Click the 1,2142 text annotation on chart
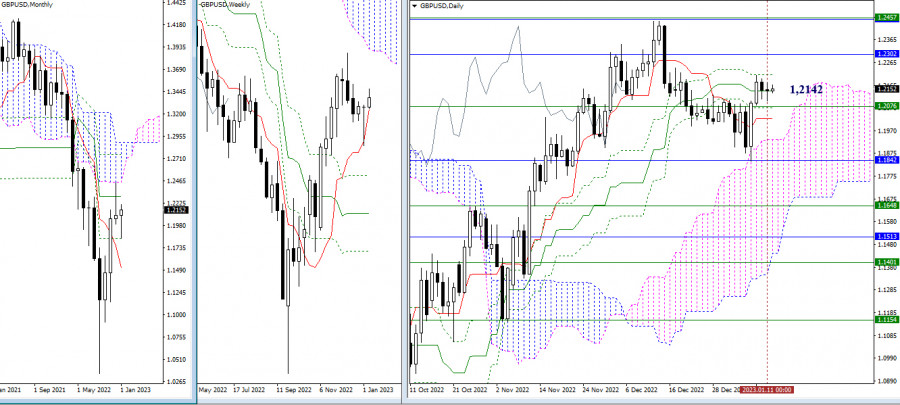 pos(806,89)
